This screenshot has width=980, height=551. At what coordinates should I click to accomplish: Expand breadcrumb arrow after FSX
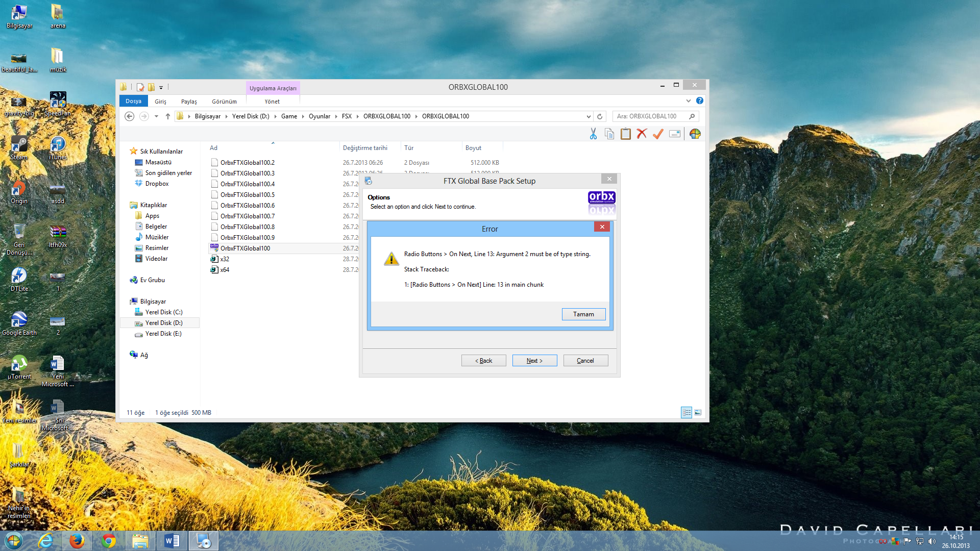coord(357,116)
